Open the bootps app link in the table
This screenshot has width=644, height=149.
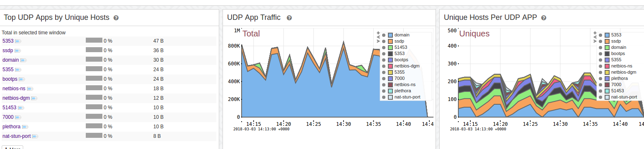point(10,79)
